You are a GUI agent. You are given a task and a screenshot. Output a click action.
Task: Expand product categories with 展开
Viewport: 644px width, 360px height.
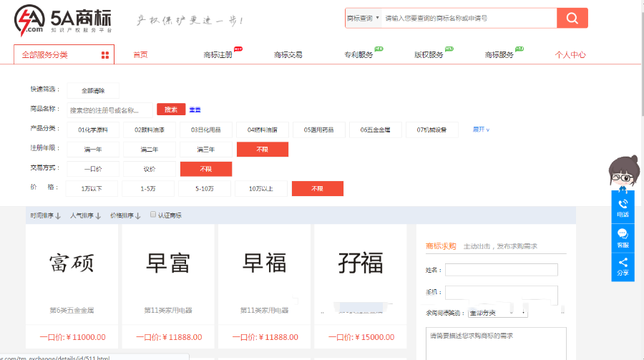(481, 130)
